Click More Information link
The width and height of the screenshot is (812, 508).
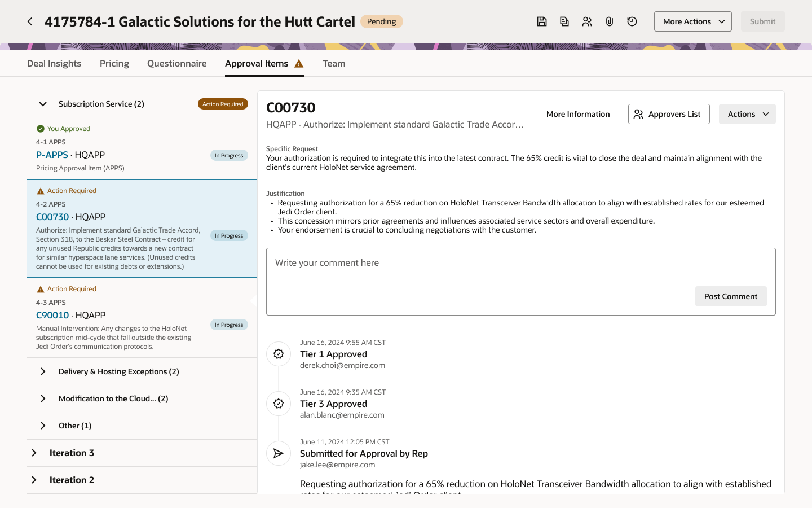(578, 114)
